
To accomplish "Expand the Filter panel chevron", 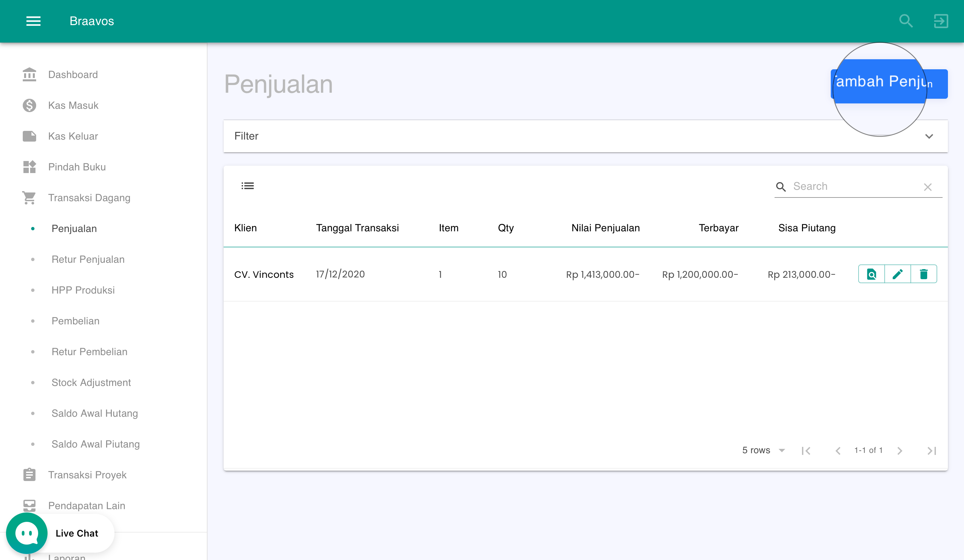I will pyautogui.click(x=930, y=136).
